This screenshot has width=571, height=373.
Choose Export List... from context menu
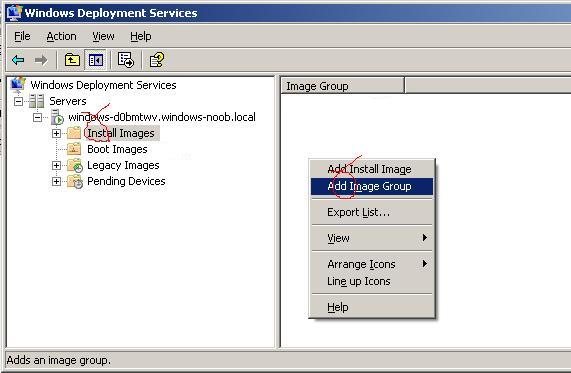pyautogui.click(x=372, y=212)
